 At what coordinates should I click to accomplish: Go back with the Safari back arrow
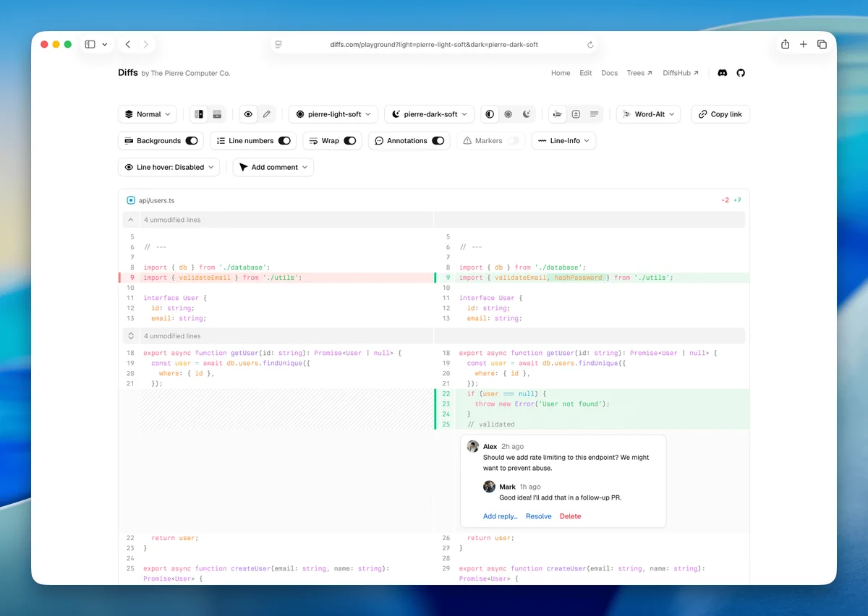coord(128,44)
